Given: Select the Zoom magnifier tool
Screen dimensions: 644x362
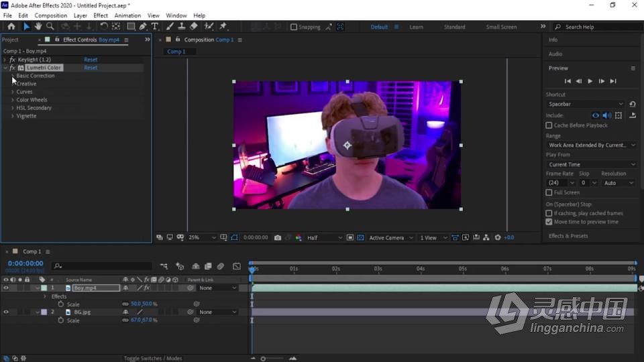Looking at the screenshot, I should pos(50,27).
